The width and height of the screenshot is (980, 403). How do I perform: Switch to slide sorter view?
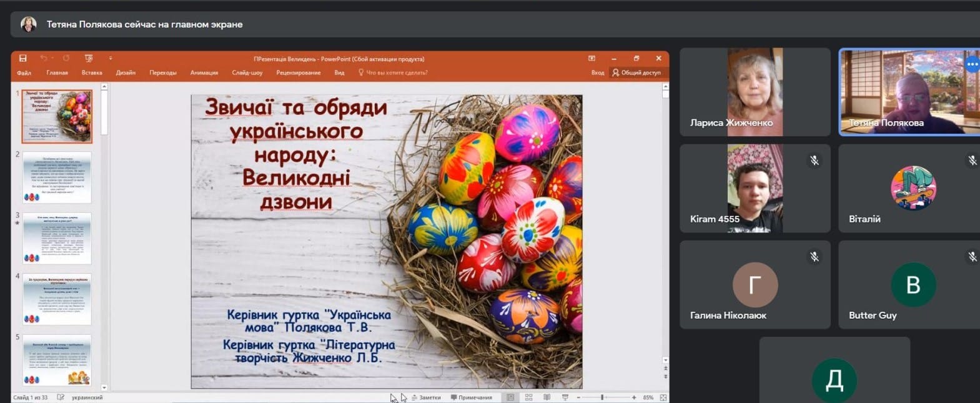(x=528, y=397)
